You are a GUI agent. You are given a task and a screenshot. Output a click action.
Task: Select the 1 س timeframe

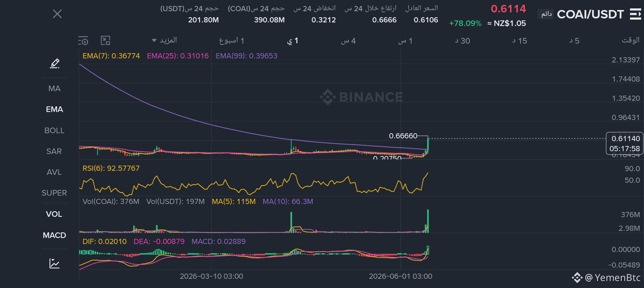[405, 41]
